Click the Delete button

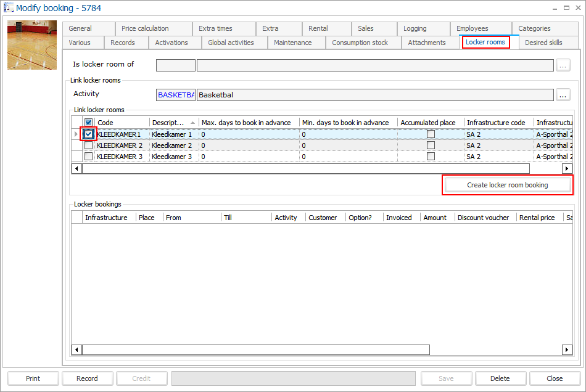(500, 378)
